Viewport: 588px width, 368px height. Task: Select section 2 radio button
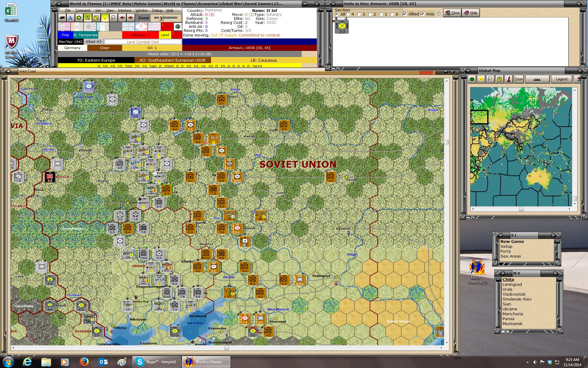click(x=370, y=14)
